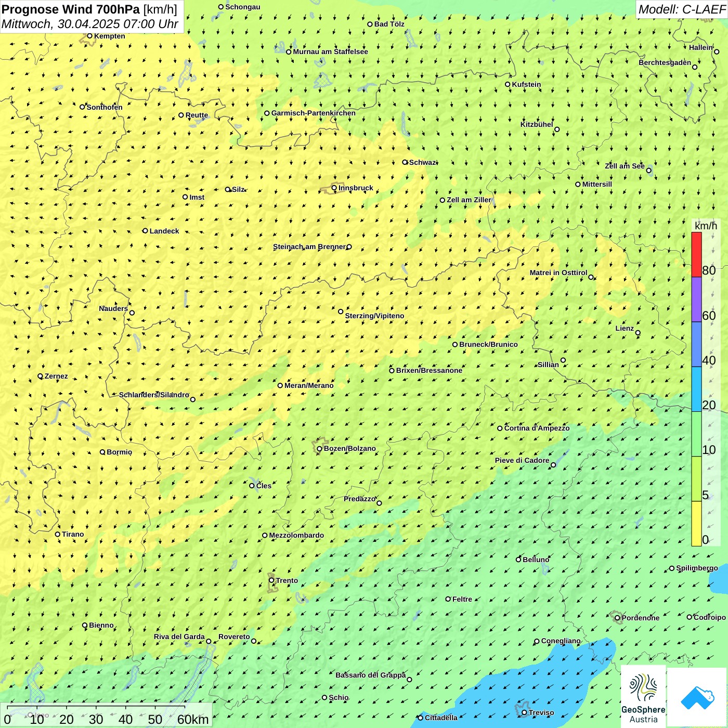Image resolution: width=728 pixels, height=728 pixels.
Task: Click the Pordenone city marker
Action: pyautogui.click(x=617, y=618)
